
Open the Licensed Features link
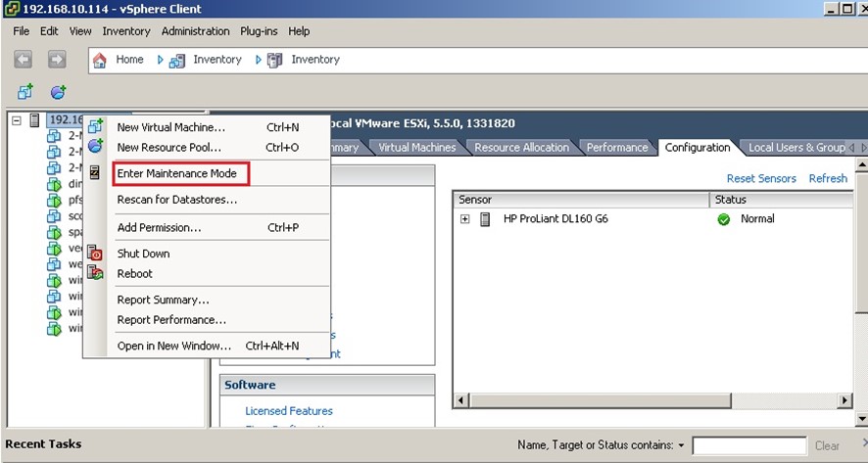(x=289, y=411)
